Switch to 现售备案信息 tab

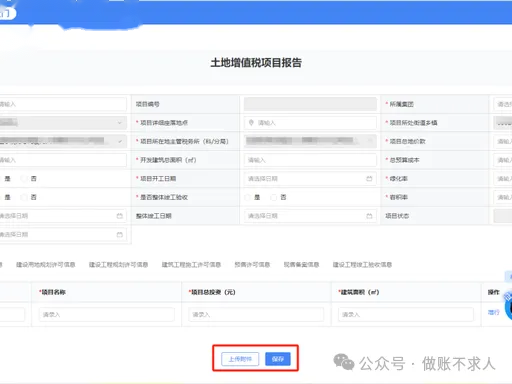tap(301, 265)
